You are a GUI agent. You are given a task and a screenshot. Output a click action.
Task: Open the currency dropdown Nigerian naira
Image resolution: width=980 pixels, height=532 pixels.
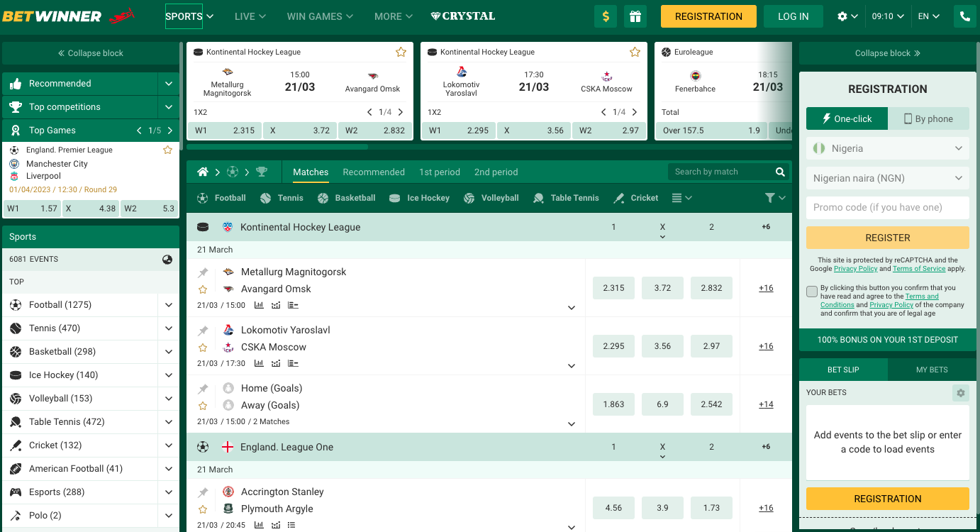click(888, 178)
